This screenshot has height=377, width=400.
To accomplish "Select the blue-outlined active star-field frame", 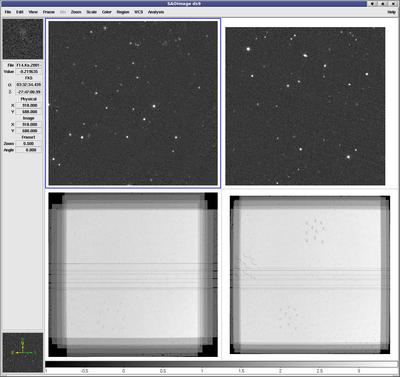I will [x=133, y=103].
